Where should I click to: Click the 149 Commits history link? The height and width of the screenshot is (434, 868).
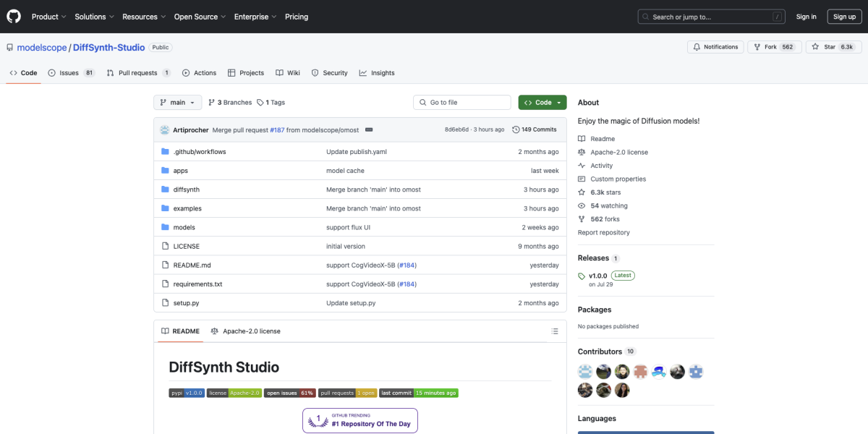pyautogui.click(x=534, y=129)
